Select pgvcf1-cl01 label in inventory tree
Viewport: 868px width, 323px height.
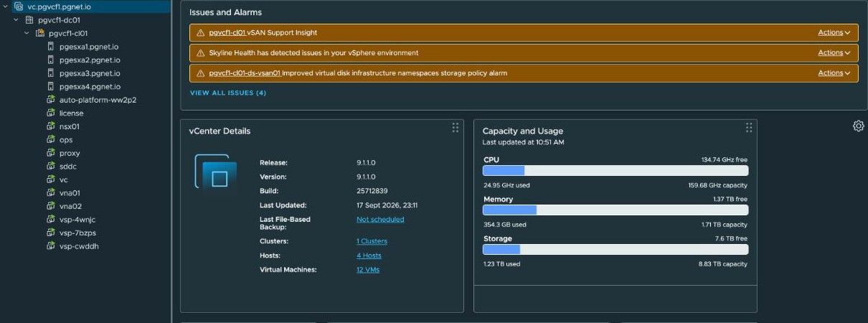(69, 33)
